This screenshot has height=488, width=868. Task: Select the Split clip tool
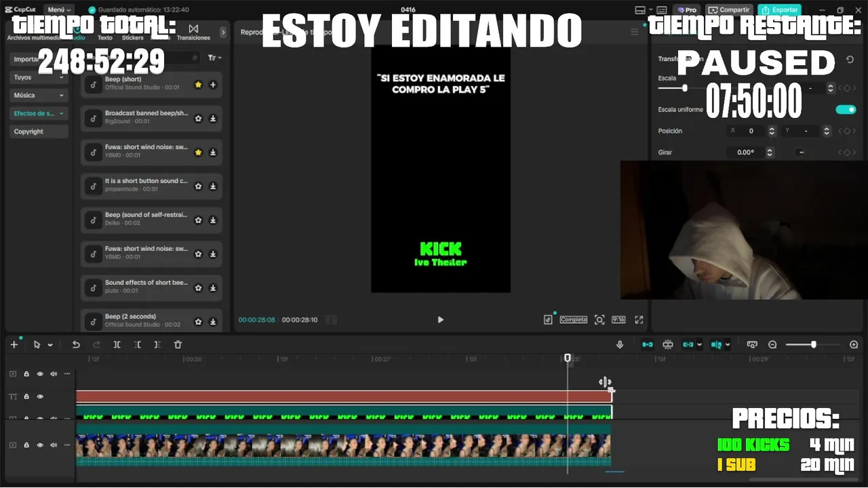pyautogui.click(x=117, y=344)
